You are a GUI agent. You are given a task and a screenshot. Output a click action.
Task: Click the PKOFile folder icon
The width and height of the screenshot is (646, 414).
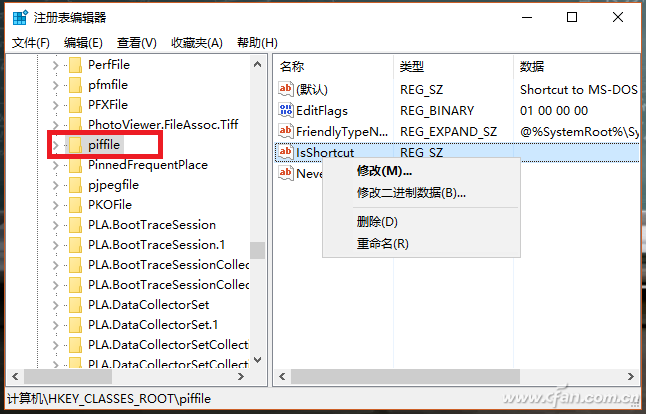coord(75,205)
